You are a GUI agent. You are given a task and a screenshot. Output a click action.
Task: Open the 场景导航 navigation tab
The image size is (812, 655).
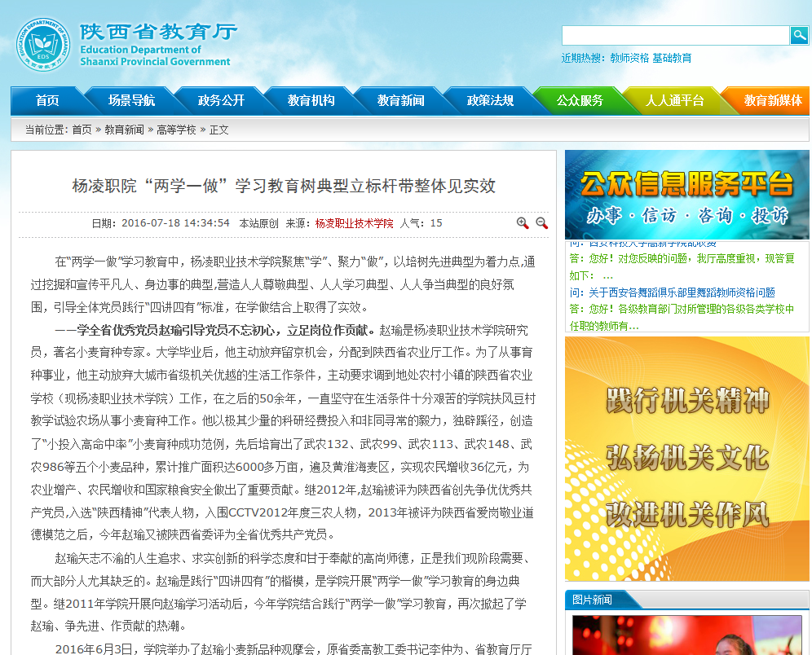pos(131,101)
